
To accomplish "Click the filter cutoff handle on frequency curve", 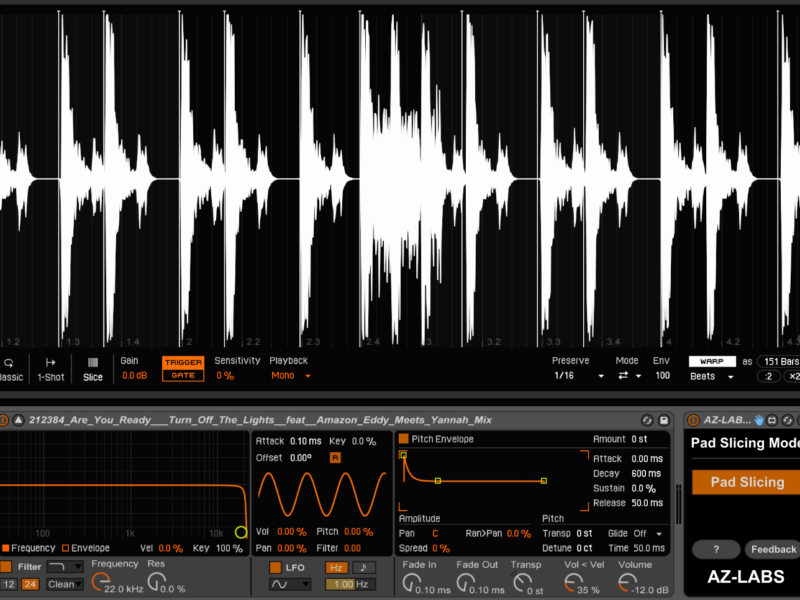I will click(x=241, y=533).
